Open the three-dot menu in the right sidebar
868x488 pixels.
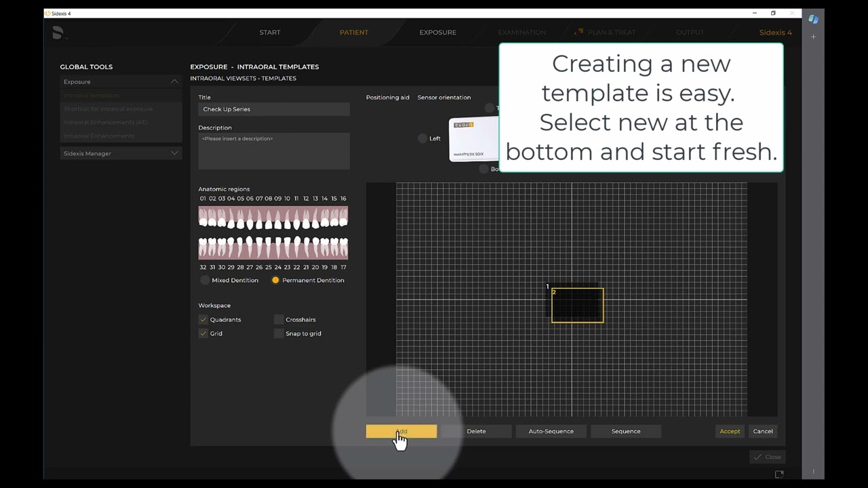tap(813, 472)
